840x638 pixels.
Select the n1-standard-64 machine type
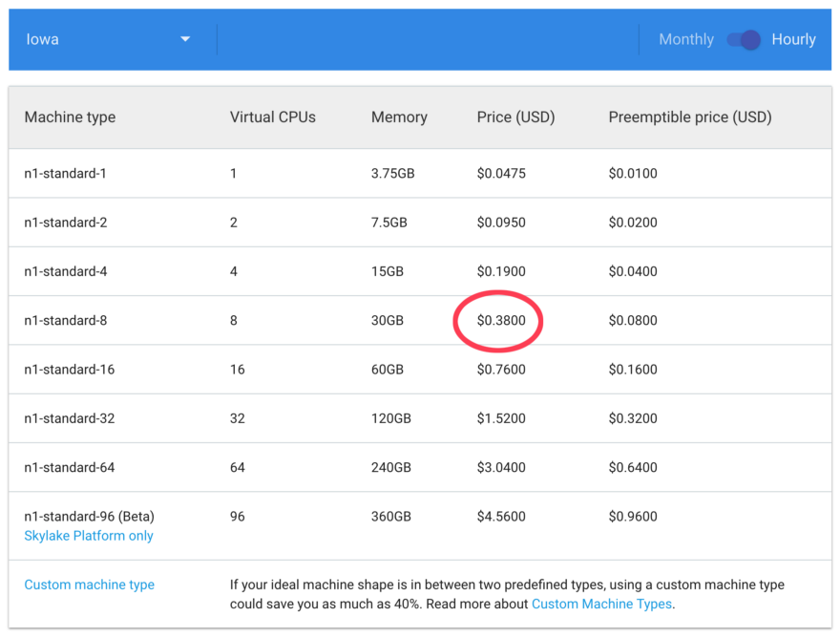coord(70,467)
